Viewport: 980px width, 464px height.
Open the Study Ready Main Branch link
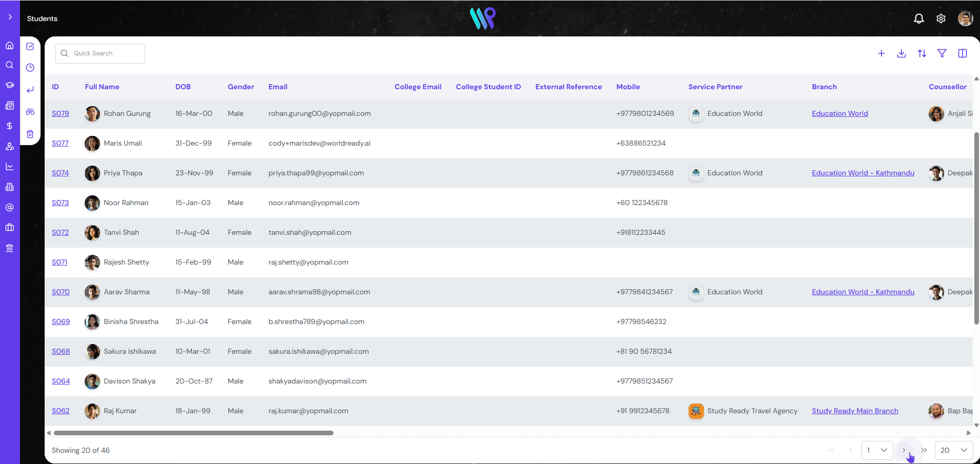coord(854,411)
